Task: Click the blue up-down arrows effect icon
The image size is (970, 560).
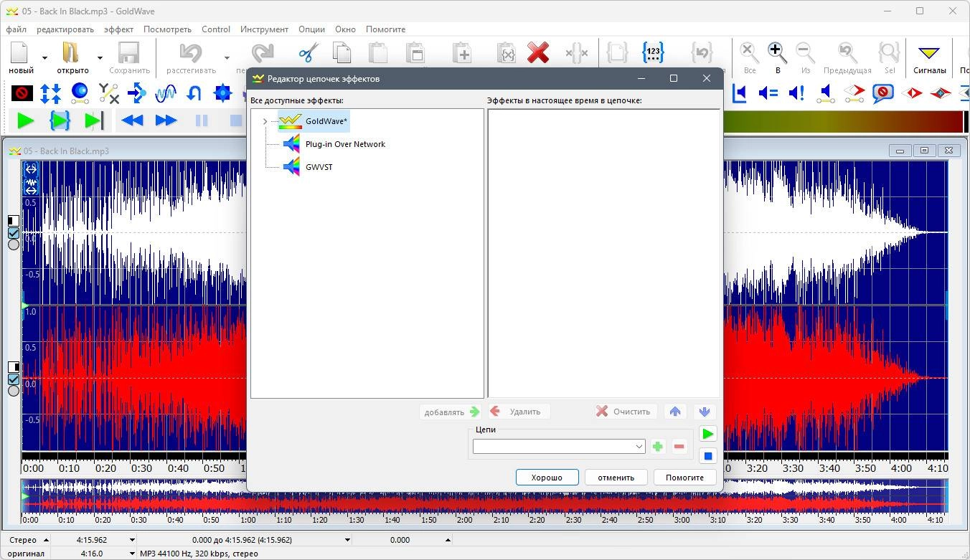Action: click(50, 93)
